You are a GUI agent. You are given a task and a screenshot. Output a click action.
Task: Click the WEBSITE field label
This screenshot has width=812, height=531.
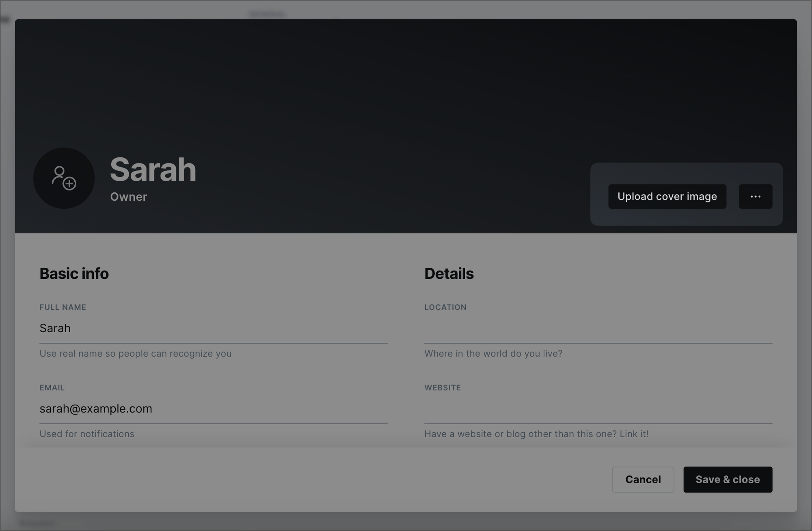click(443, 387)
